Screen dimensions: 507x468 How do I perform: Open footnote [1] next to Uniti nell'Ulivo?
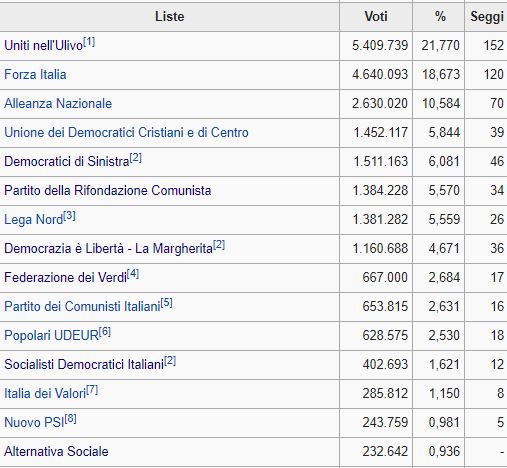[89, 42]
